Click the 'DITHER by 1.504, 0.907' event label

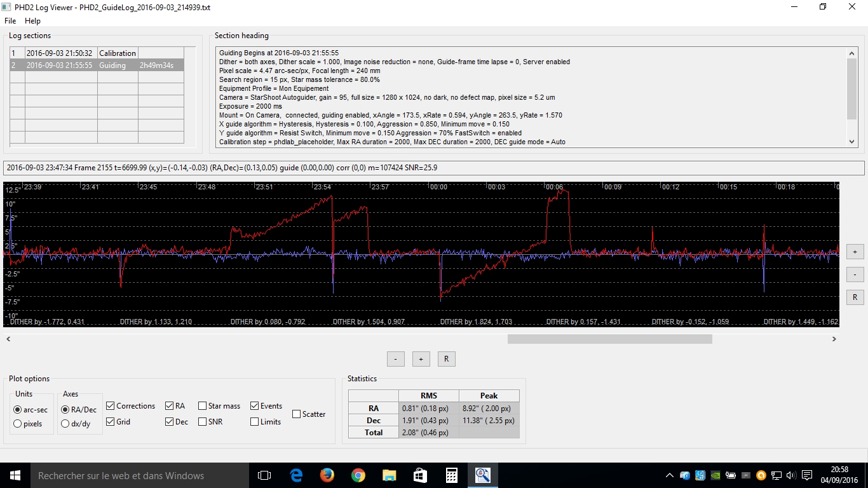pos(369,322)
